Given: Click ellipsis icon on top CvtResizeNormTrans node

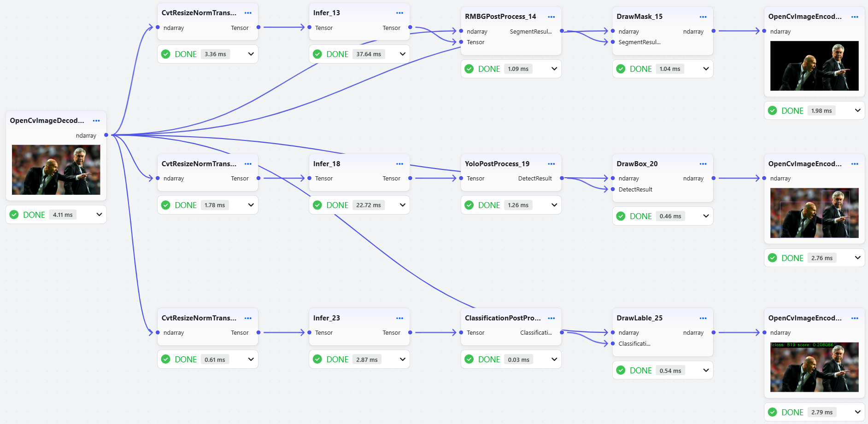Looking at the screenshot, I should (248, 13).
